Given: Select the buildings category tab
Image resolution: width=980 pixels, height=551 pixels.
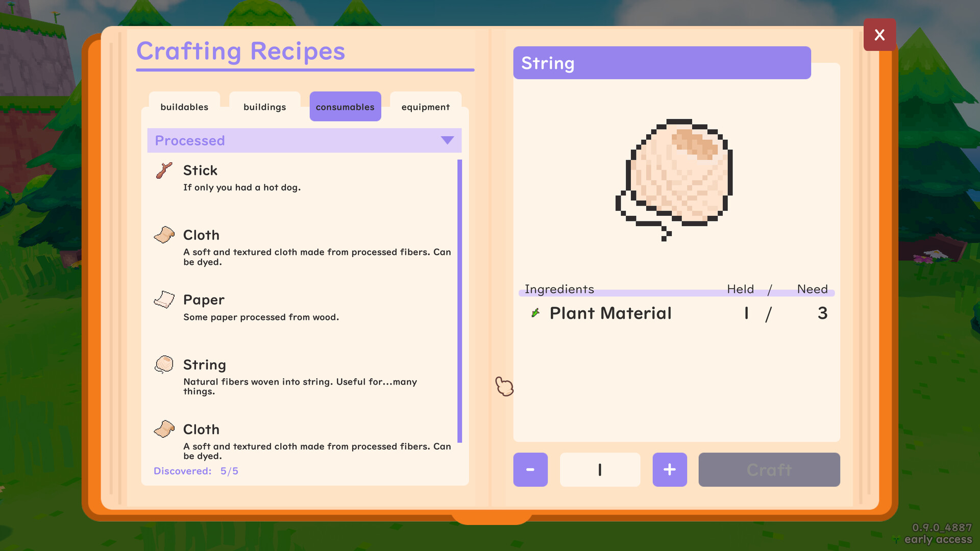Looking at the screenshot, I should click(x=264, y=106).
